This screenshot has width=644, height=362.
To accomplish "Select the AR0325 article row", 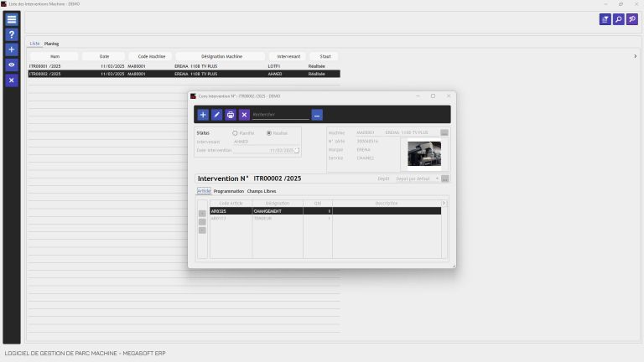I will 325,211.
